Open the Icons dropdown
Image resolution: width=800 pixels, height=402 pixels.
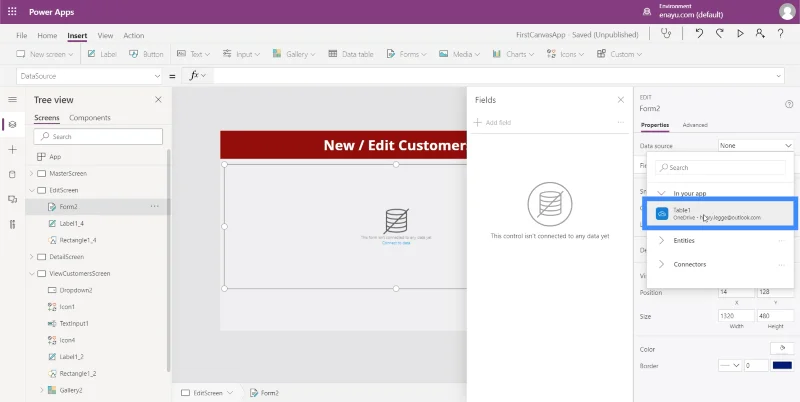pyautogui.click(x=565, y=54)
